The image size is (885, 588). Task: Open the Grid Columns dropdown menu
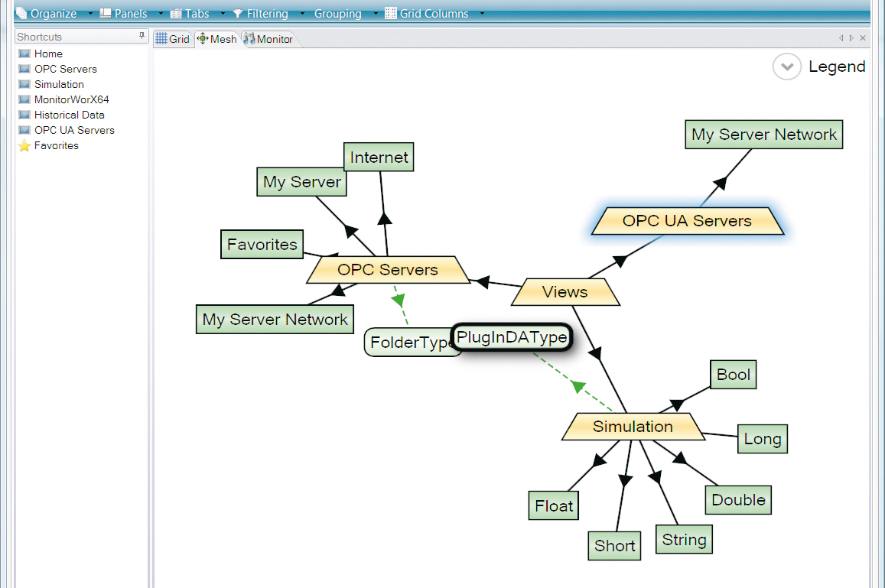(x=434, y=14)
